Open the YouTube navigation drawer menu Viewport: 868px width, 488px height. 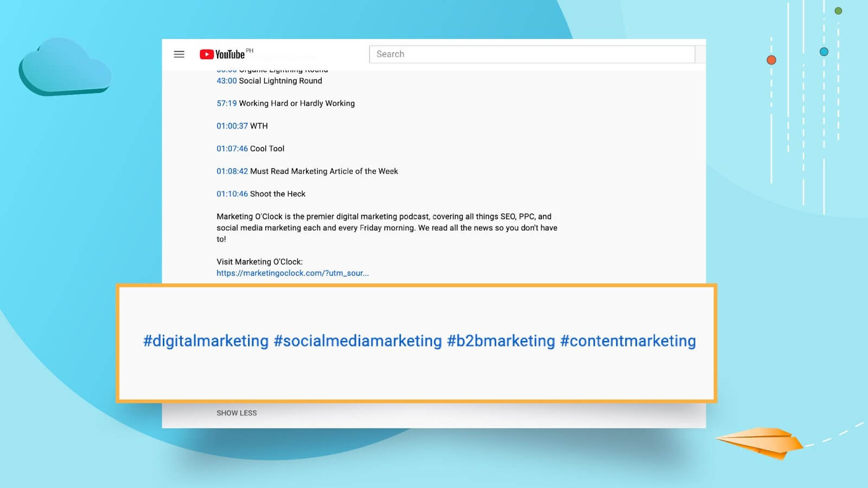(x=179, y=54)
